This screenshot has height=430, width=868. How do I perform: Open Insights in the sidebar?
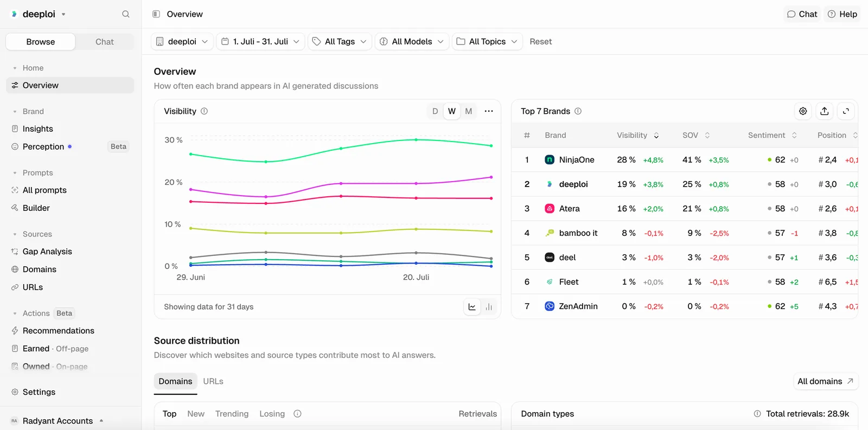pos(70,129)
